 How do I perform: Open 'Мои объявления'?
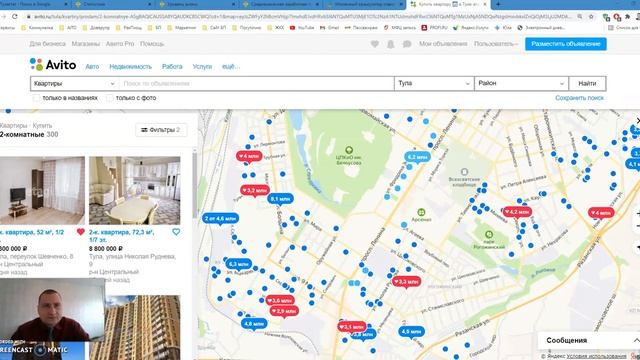(443, 44)
